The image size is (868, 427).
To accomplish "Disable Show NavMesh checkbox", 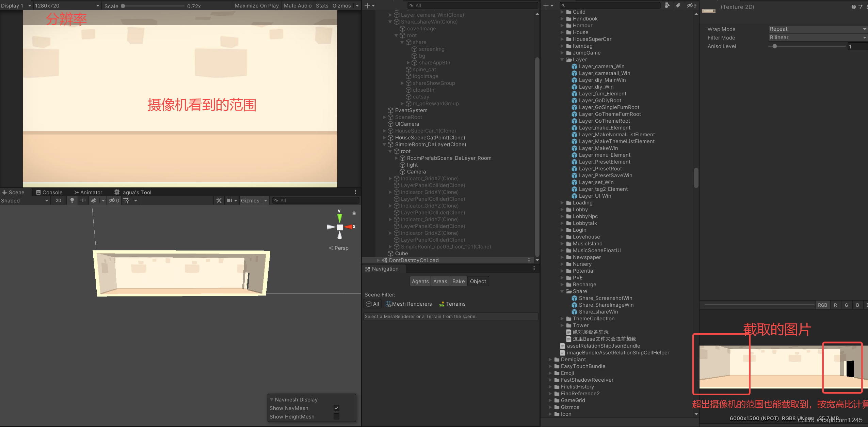I will point(336,408).
